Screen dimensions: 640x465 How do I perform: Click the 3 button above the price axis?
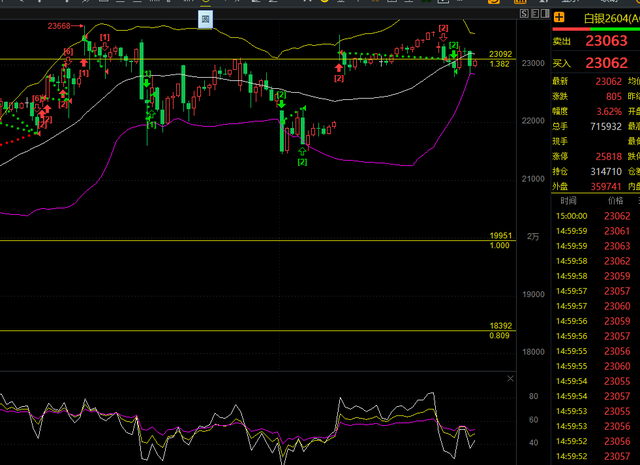pyautogui.click(x=535, y=13)
